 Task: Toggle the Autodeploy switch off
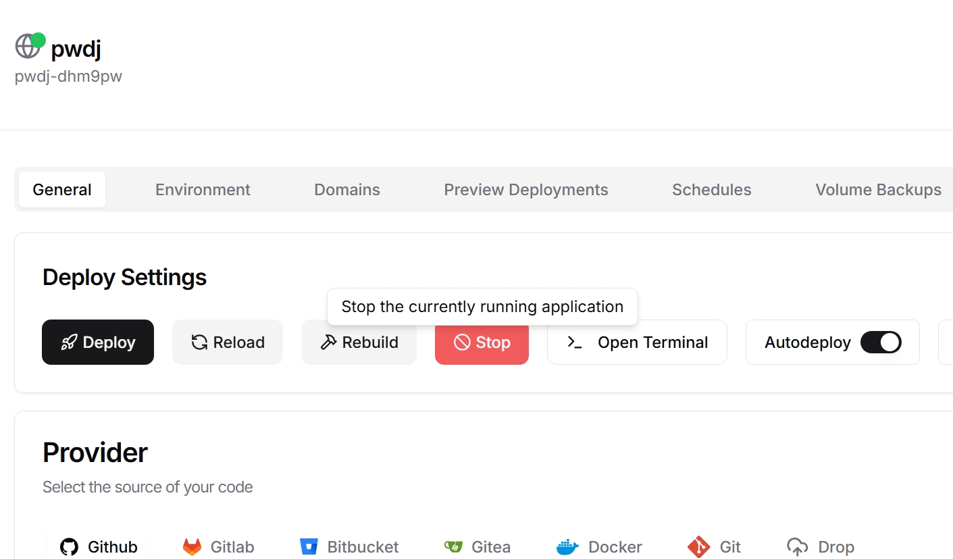(x=880, y=342)
